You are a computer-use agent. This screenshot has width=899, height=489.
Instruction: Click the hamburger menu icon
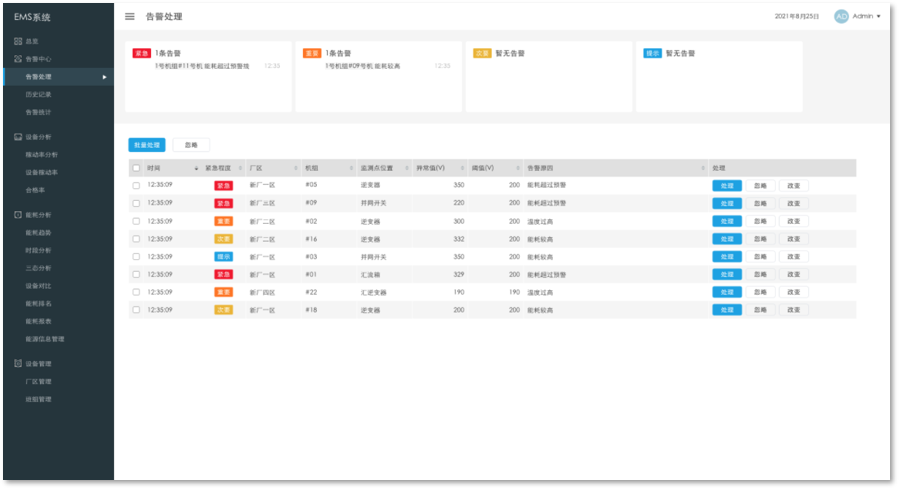tap(130, 17)
